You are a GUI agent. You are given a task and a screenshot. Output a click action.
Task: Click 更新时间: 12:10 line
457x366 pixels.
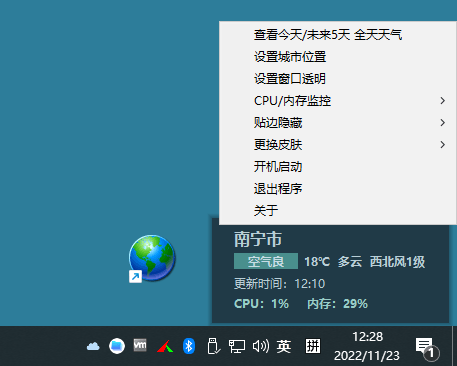[x=279, y=284]
